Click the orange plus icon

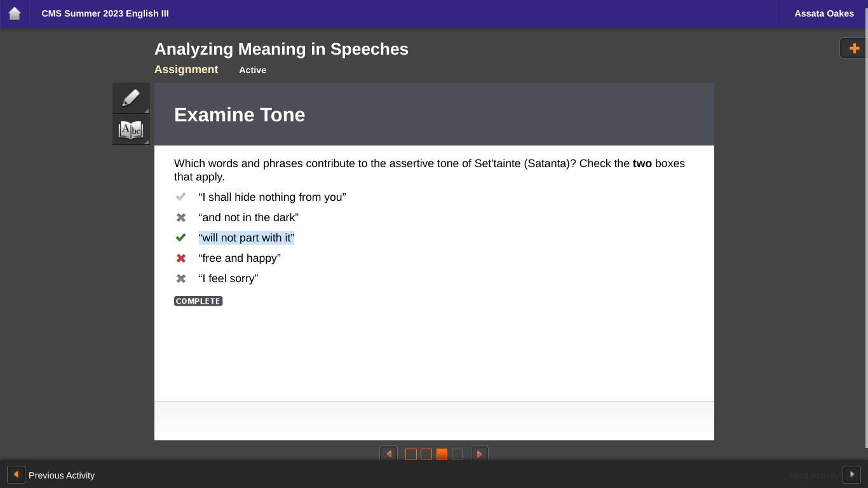pyautogui.click(x=853, y=48)
